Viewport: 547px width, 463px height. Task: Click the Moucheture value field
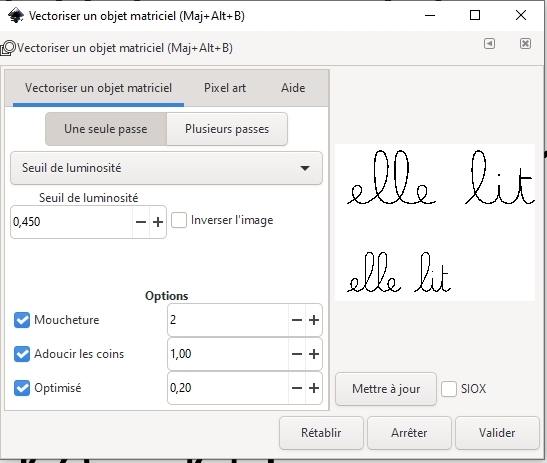(x=228, y=320)
